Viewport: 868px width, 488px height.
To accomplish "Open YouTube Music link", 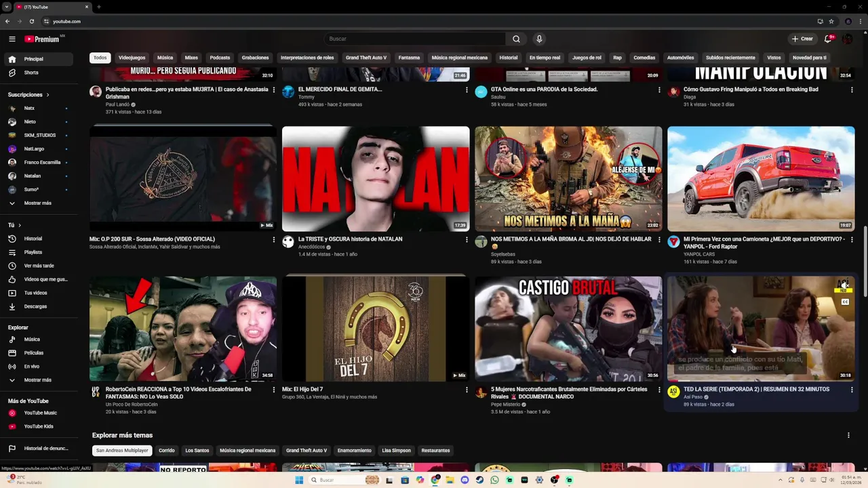I will click(x=38, y=413).
